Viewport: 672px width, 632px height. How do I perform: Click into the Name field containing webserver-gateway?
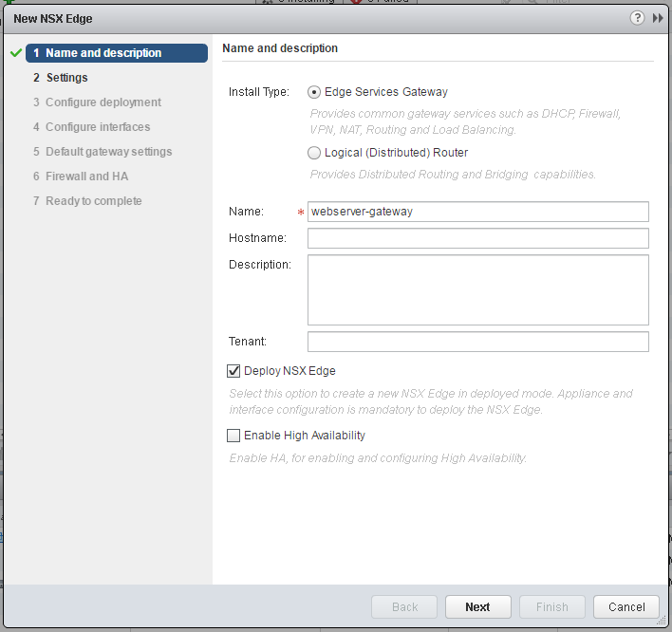[x=477, y=212]
